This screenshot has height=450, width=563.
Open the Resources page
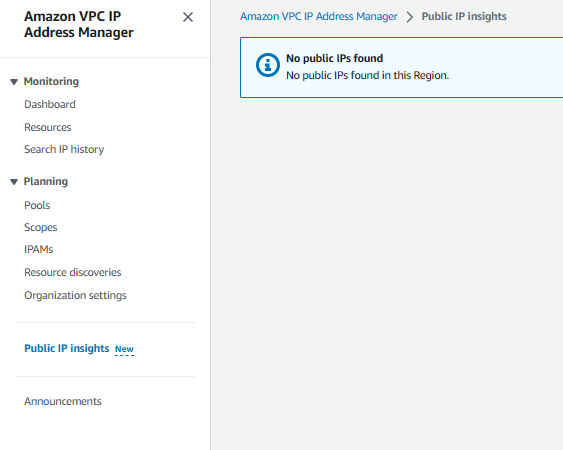pos(48,127)
